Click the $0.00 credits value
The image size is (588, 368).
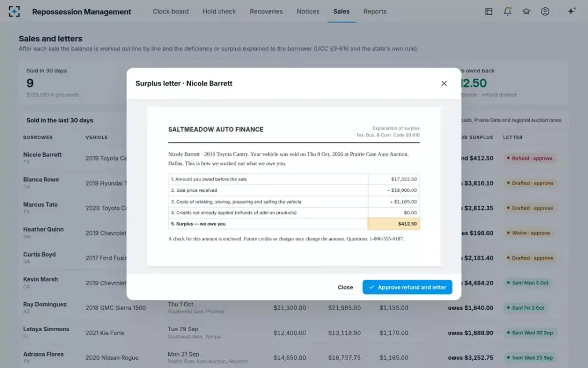pos(410,212)
